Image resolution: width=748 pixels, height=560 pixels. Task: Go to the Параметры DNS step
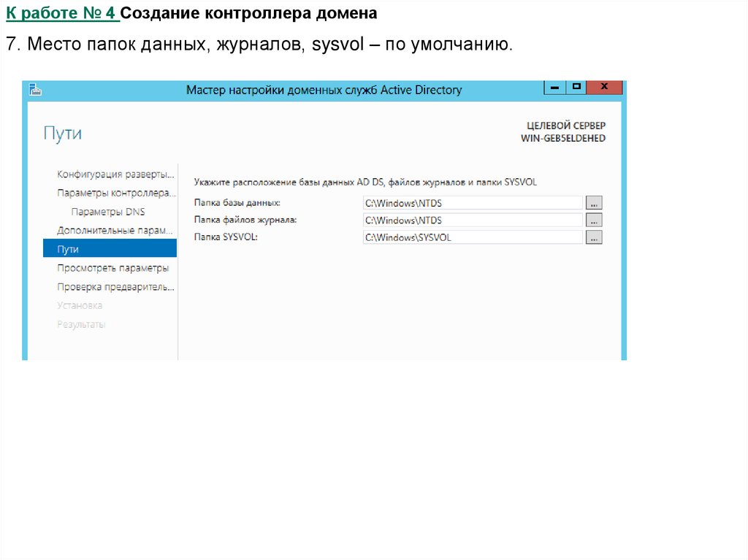108,212
